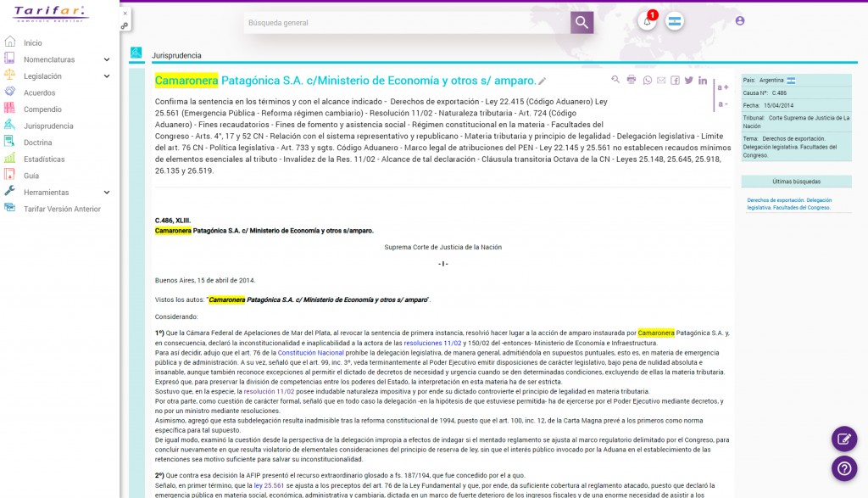Open the Inicio menu item
This screenshot has height=498, width=868.
(33, 42)
